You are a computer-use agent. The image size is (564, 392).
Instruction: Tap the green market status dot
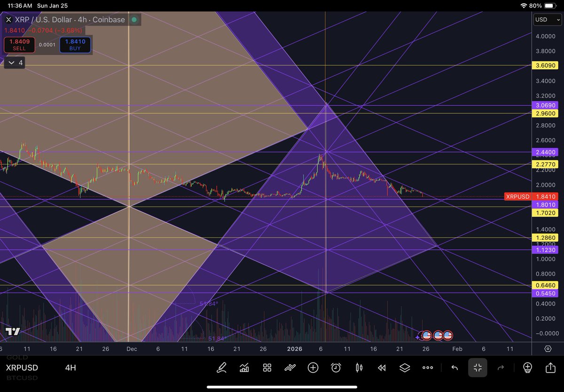coord(134,20)
